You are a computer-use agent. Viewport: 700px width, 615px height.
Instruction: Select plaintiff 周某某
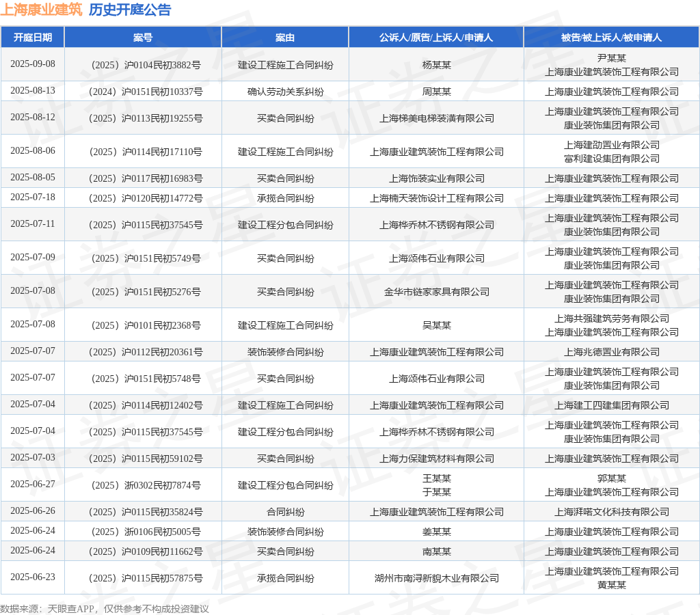437,92
